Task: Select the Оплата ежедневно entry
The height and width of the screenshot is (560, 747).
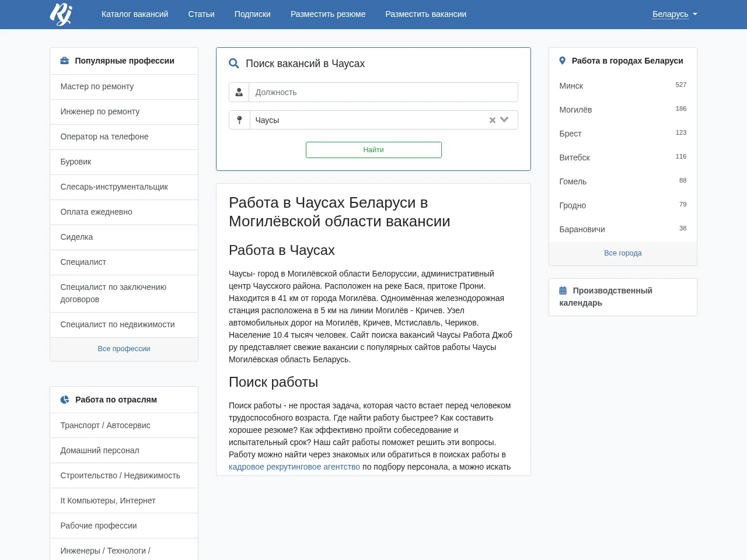Action: (x=124, y=212)
